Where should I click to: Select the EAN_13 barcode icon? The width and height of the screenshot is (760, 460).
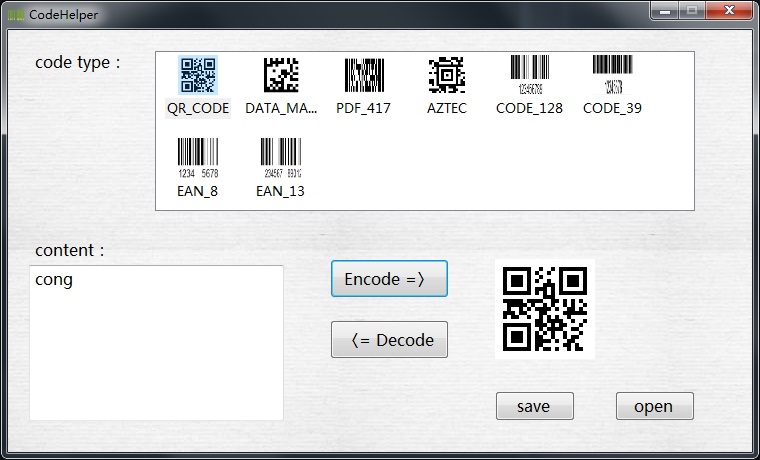coord(281,158)
